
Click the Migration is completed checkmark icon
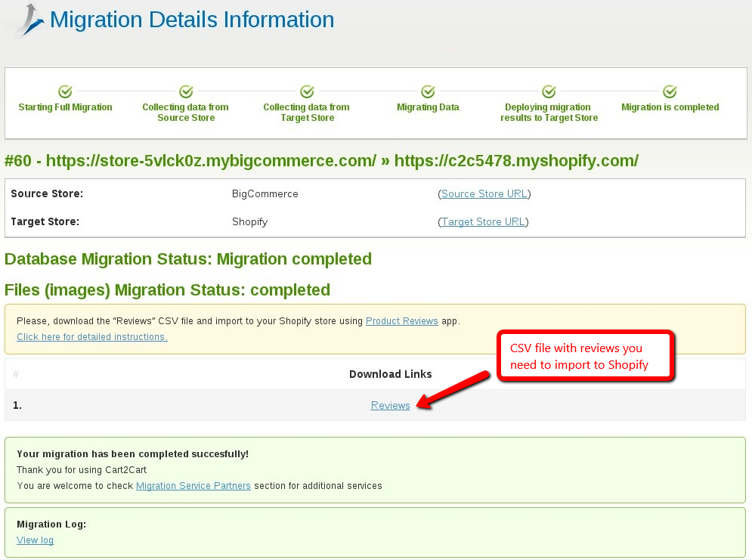pyautogui.click(x=670, y=91)
